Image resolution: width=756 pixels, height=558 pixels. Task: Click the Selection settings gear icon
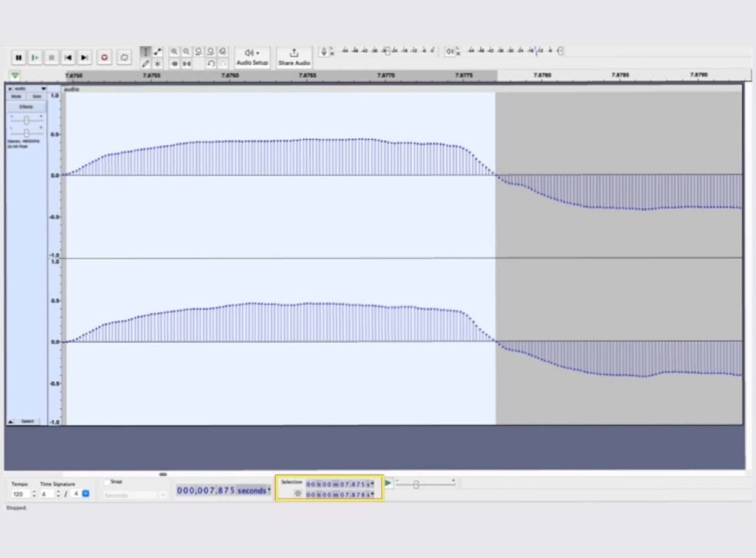[298, 494]
